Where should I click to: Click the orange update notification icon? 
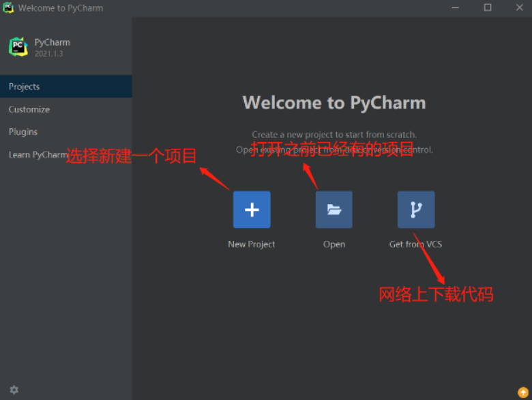pyautogui.click(x=523, y=392)
